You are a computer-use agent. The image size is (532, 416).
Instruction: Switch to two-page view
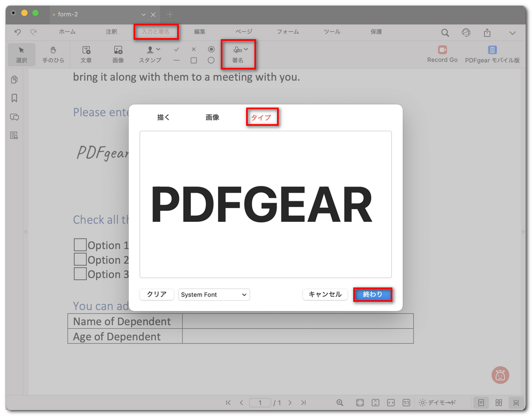pos(499,402)
